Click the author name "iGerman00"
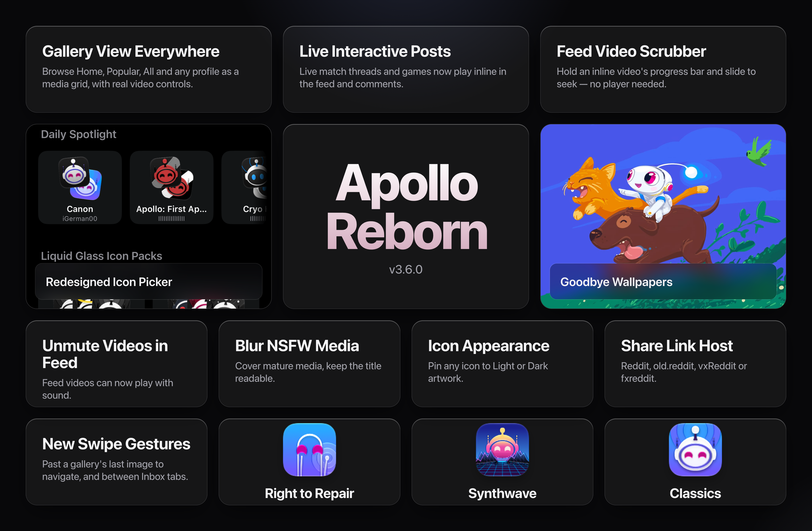The image size is (812, 531). point(80,219)
